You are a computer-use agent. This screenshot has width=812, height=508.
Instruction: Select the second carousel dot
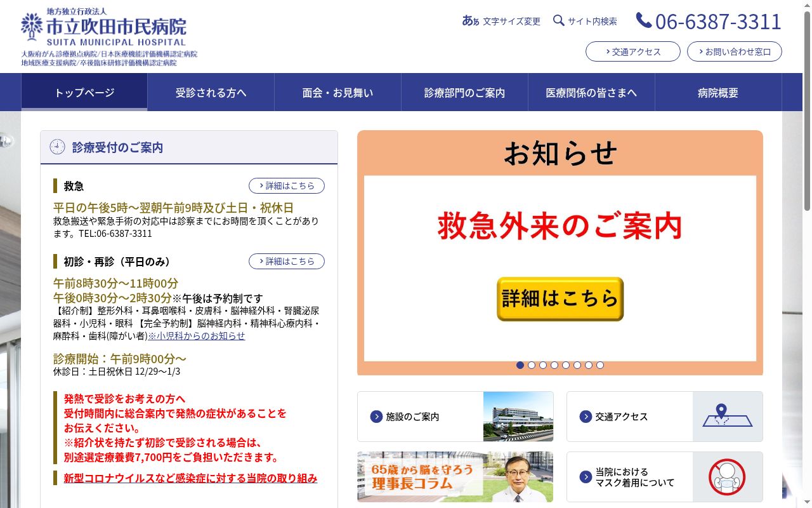(532, 365)
